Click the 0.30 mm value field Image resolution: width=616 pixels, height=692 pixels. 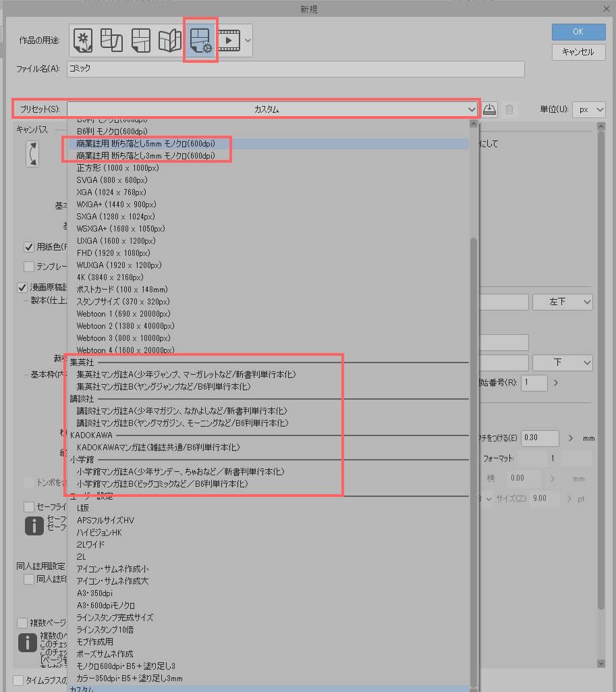pyautogui.click(x=540, y=437)
